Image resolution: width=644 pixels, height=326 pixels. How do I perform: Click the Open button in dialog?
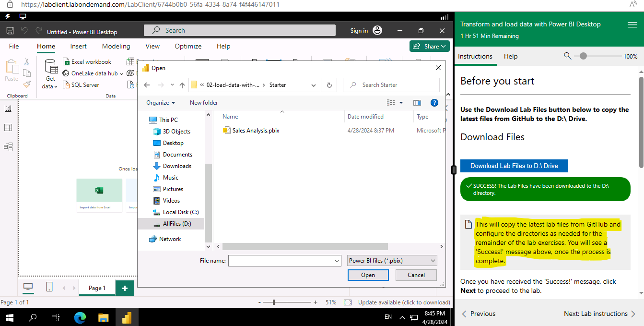pyautogui.click(x=368, y=275)
